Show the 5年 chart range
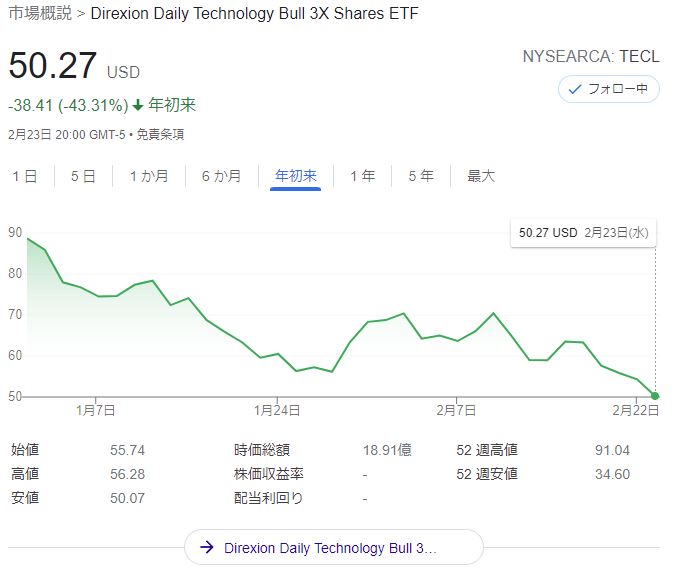This screenshot has width=678, height=572. tap(421, 176)
